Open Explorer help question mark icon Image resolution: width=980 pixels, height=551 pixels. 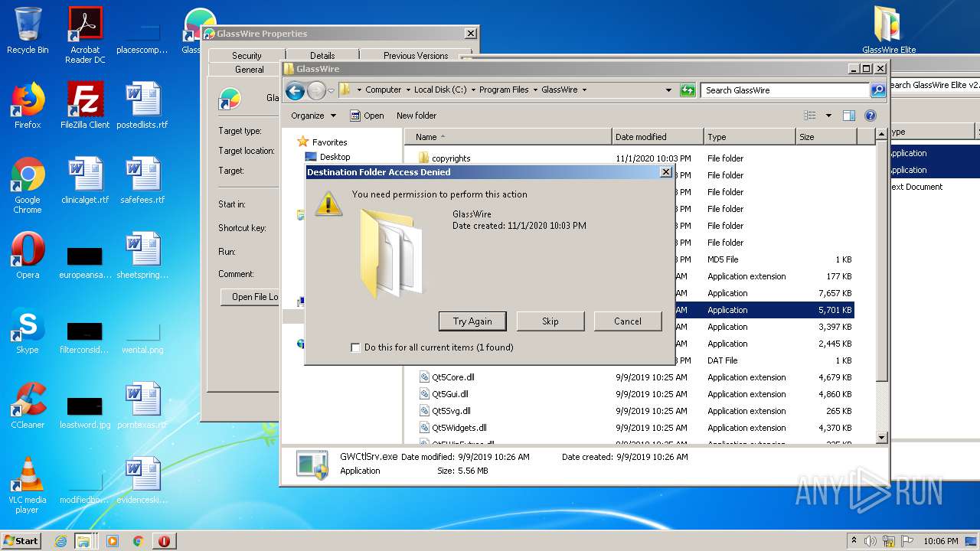[871, 116]
